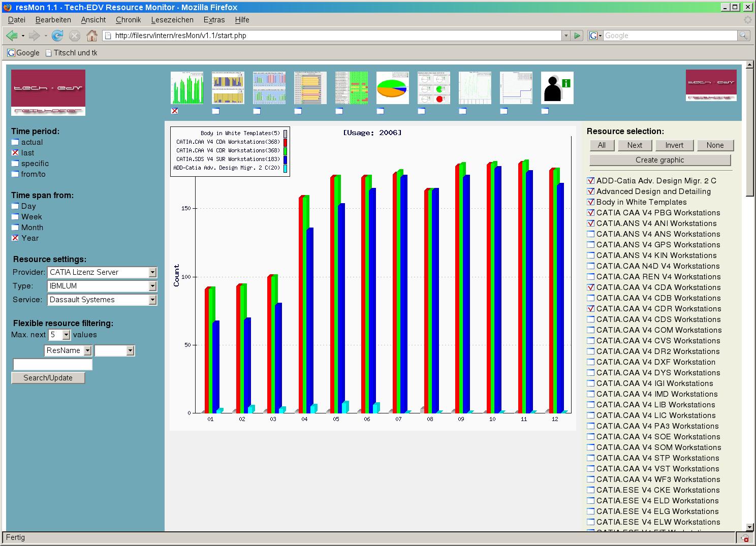Click the stop loading icon
The width and height of the screenshot is (756, 546).
(x=75, y=36)
